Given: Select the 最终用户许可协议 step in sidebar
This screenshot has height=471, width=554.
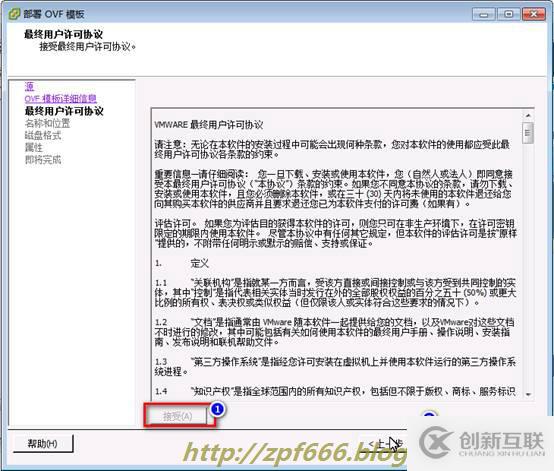Looking at the screenshot, I should 64,111.
